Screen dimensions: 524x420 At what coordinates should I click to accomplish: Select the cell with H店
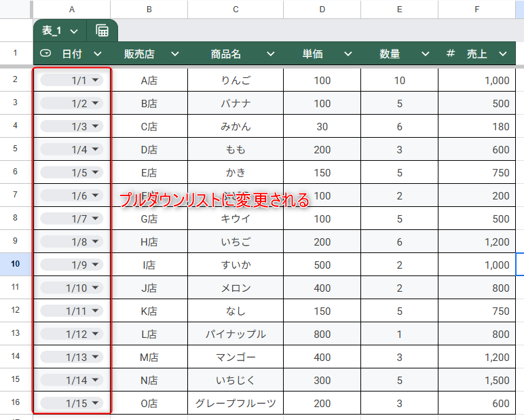click(149, 242)
